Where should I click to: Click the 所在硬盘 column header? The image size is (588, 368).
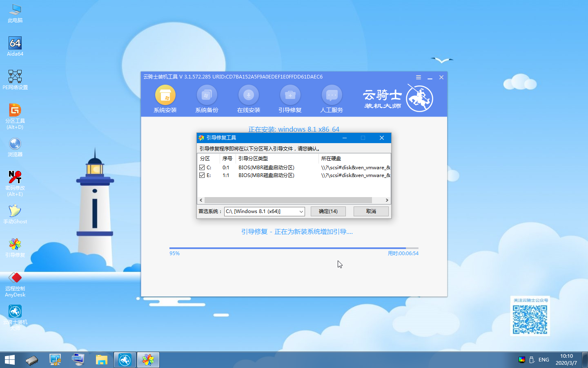coord(354,159)
